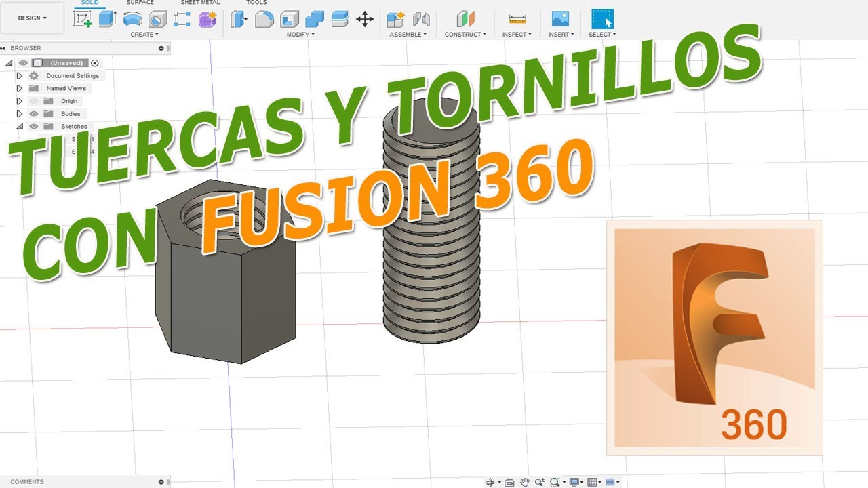Select Sketches folder in browser
868x488 pixels.
click(74, 126)
